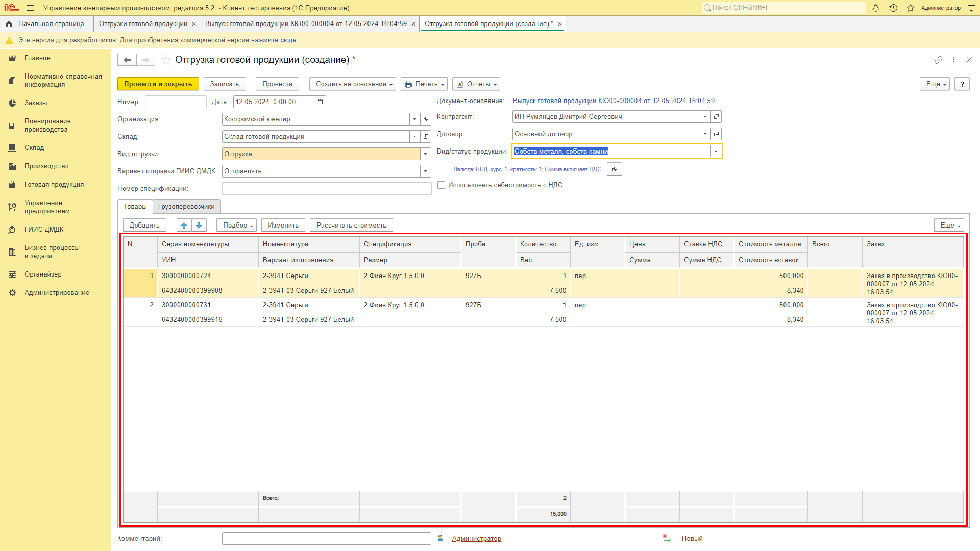Expand Вариант отправки ГИИС ДМДК dropdown
The width and height of the screenshot is (980, 551).
click(x=425, y=171)
